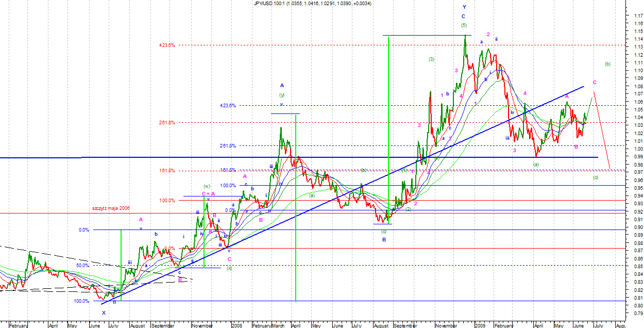Select the green (b) label at far right
Screen dimensions: 644x328
(607, 64)
